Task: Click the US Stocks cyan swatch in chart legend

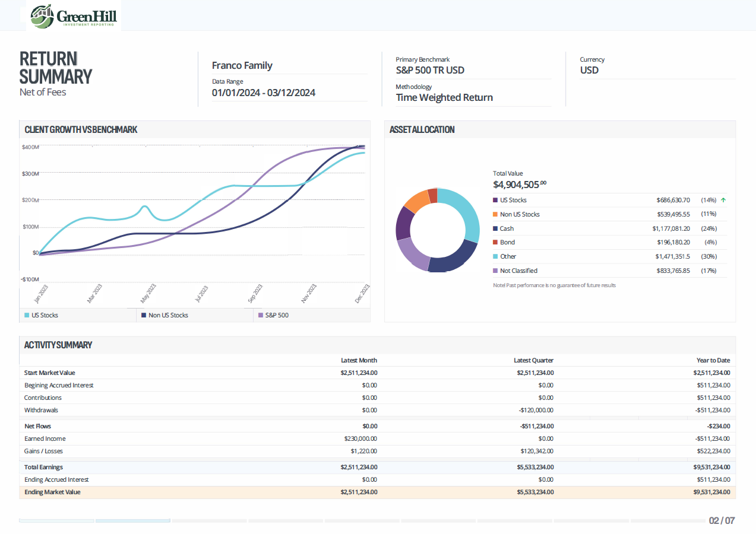Action: coord(27,315)
